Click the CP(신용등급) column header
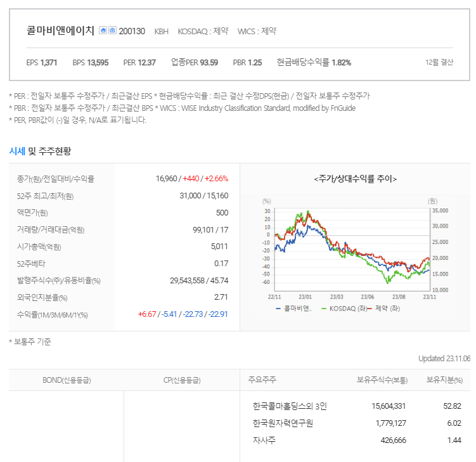This screenshot has width=476, height=462. (182, 380)
